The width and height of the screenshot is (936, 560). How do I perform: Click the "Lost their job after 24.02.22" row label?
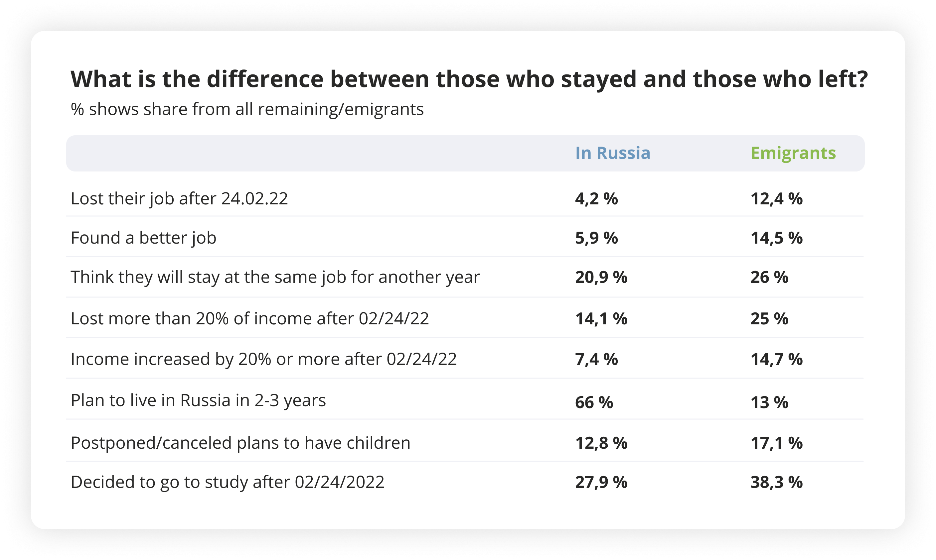[x=179, y=199]
